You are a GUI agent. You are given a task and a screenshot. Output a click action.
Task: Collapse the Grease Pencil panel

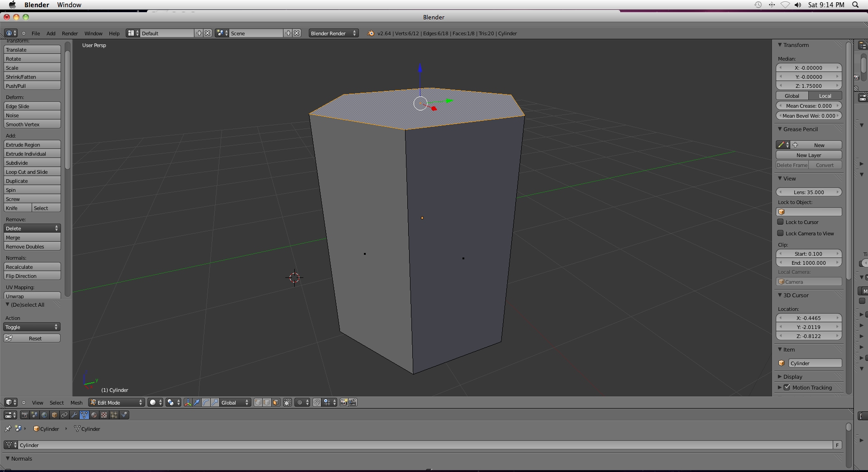coord(780,129)
